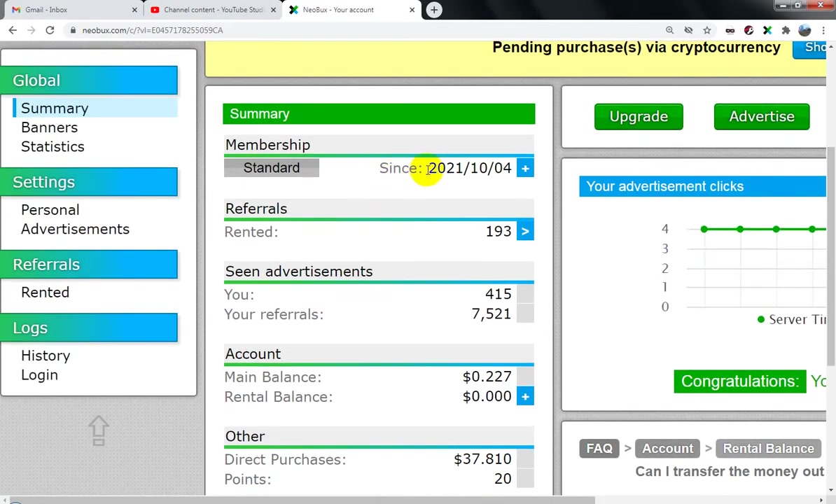The image size is (836, 504).
Task: Click the green Advertise button
Action: pyautogui.click(x=761, y=117)
